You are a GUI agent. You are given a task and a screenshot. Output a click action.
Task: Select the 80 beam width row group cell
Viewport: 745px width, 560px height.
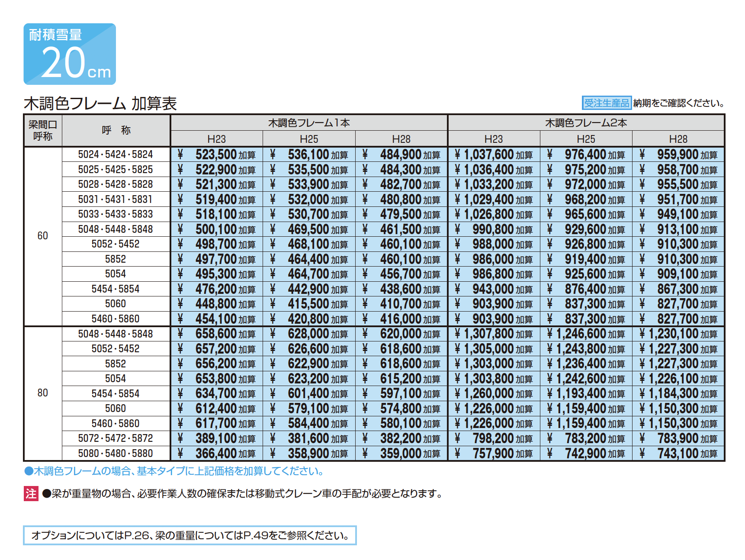coord(43,393)
